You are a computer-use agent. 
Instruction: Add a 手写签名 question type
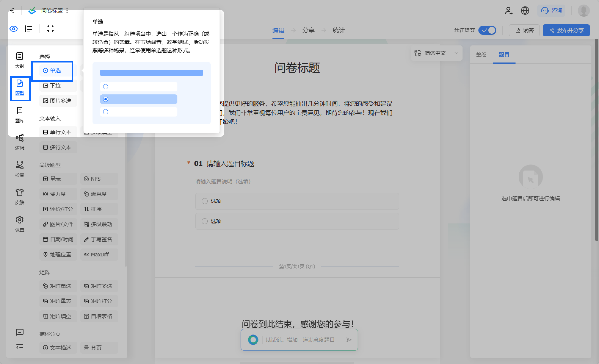99,239
